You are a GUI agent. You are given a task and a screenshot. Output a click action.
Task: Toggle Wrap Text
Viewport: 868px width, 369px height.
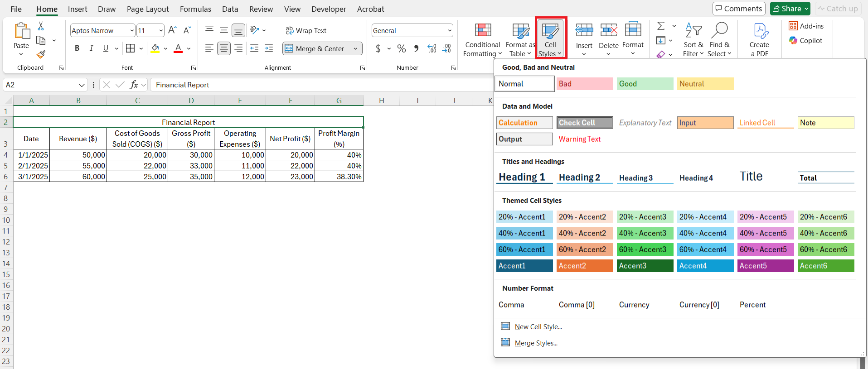coord(306,30)
